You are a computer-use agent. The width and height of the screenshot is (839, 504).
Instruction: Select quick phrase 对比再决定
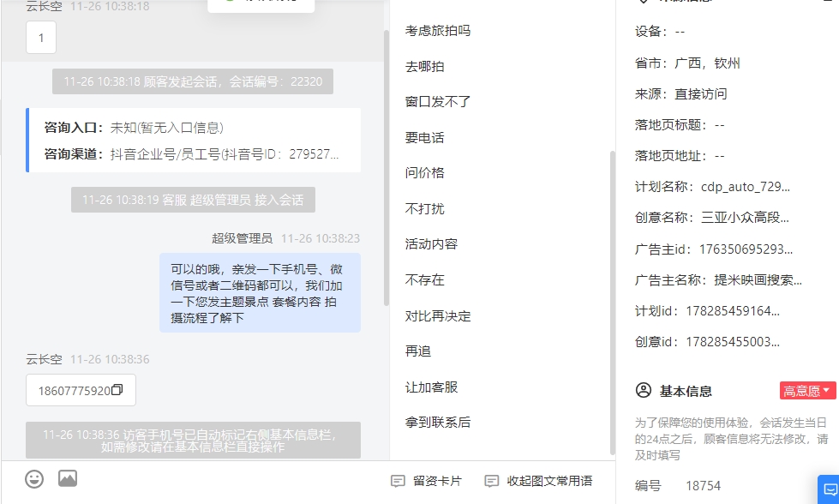(438, 316)
